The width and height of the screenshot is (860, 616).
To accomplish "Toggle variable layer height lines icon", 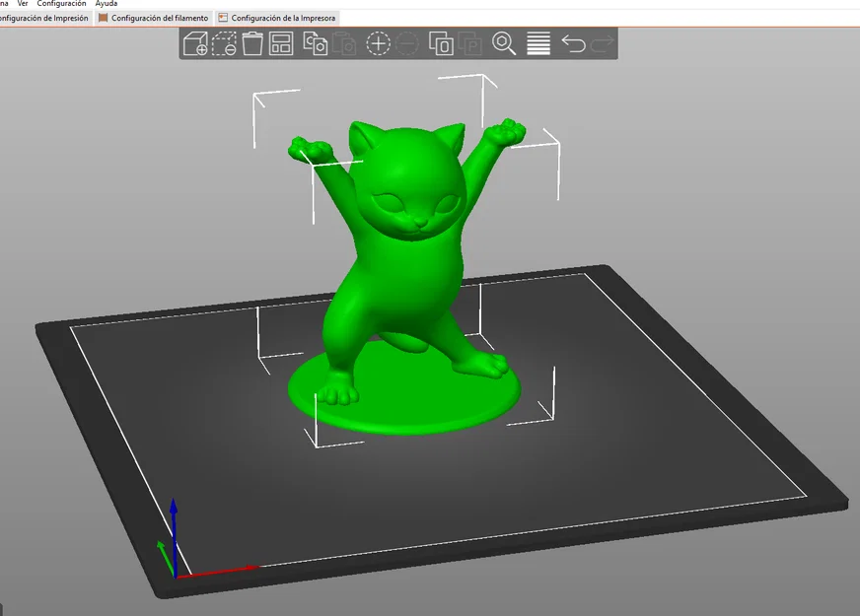I will coord(538,43).
